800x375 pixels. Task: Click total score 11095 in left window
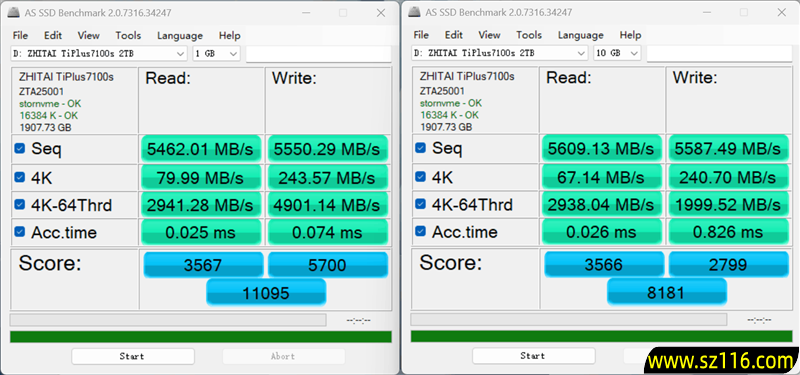pos(266,292)
